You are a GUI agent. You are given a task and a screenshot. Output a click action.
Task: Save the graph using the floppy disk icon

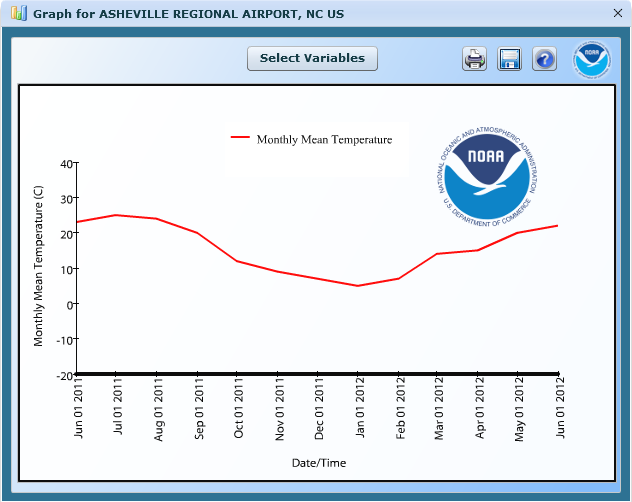[509, 59]
